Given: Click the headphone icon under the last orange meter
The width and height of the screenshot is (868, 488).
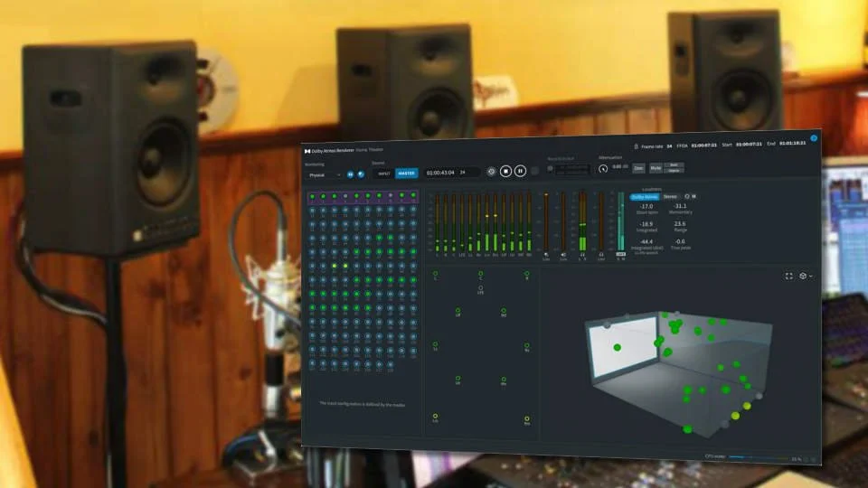Looking at the screenshot, I should [x=601, y=255].
